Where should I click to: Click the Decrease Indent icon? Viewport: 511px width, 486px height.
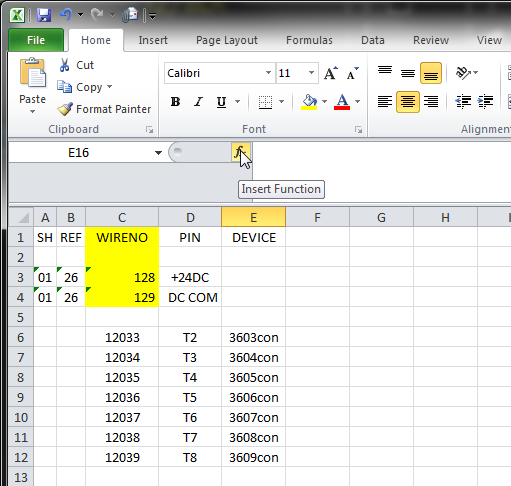tap(463, 101)
